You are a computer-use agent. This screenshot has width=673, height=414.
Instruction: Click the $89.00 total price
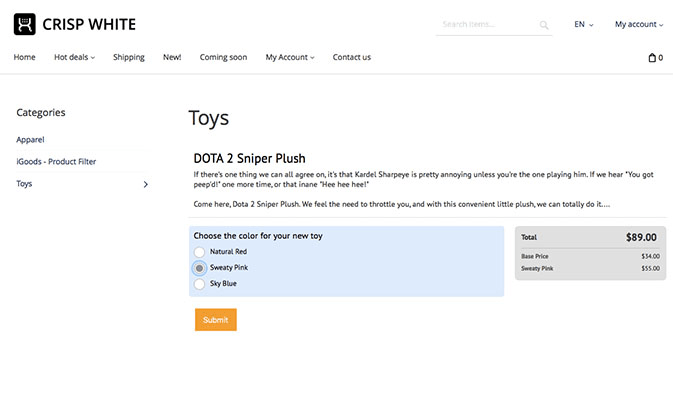(x=641, y=237)
